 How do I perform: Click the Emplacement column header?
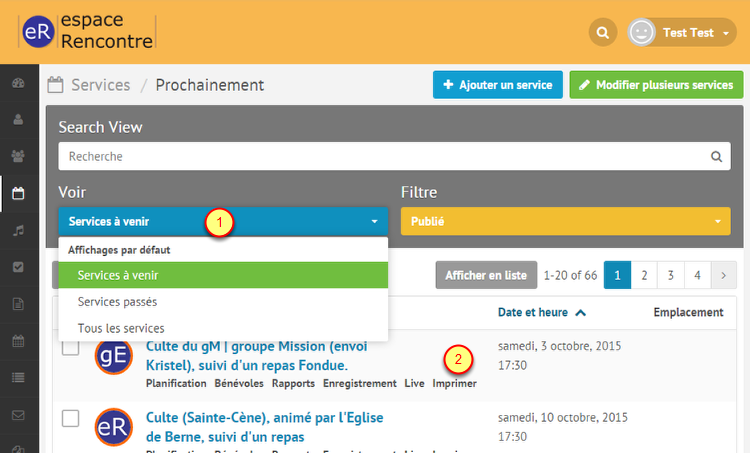[688, 312]
